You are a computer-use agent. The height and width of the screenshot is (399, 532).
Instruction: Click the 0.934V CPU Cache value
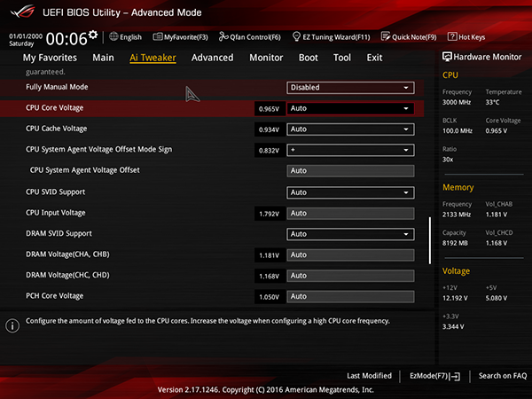[270, 129]
